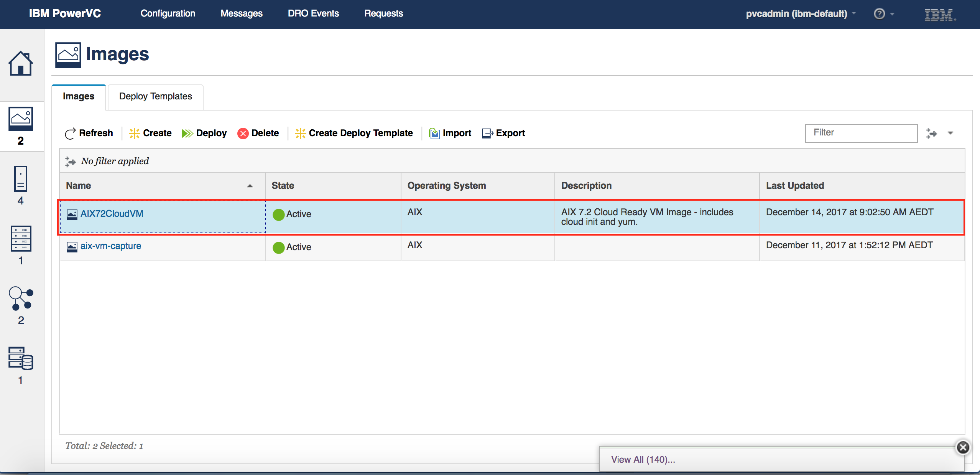Click the filter icon beside Filter box
The height and width of the screenshot is (475, 980).
click(x=932, y=134)
